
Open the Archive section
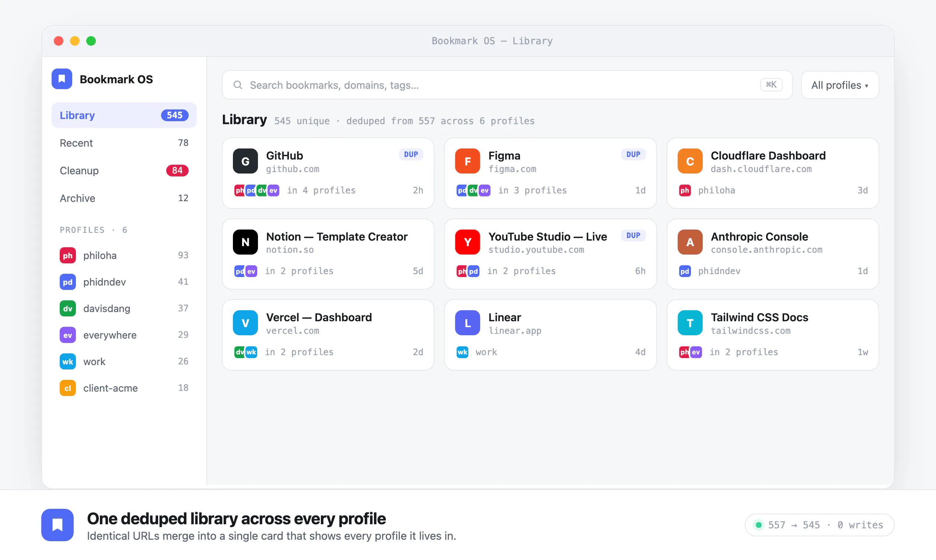point(124,198)
